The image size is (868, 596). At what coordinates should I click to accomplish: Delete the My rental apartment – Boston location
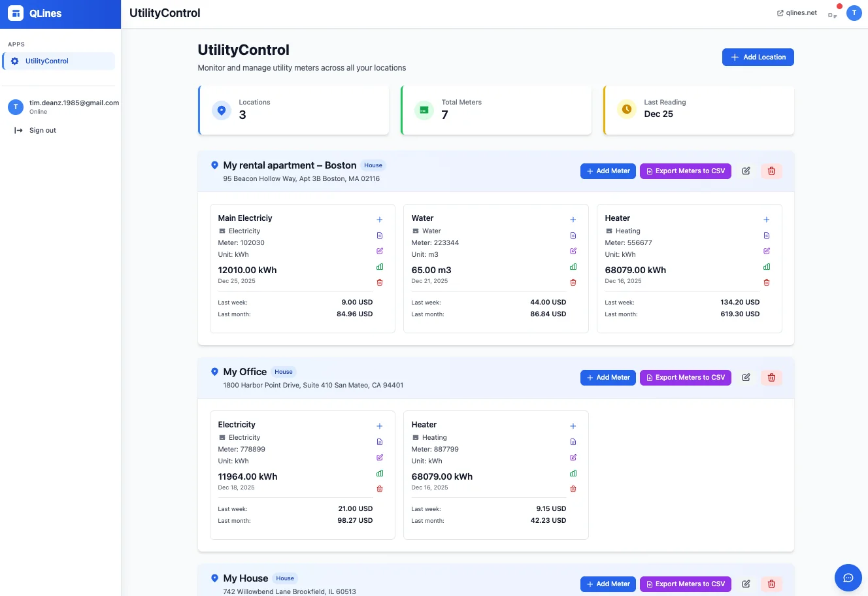pyautogui.click(x=771, y=171)
